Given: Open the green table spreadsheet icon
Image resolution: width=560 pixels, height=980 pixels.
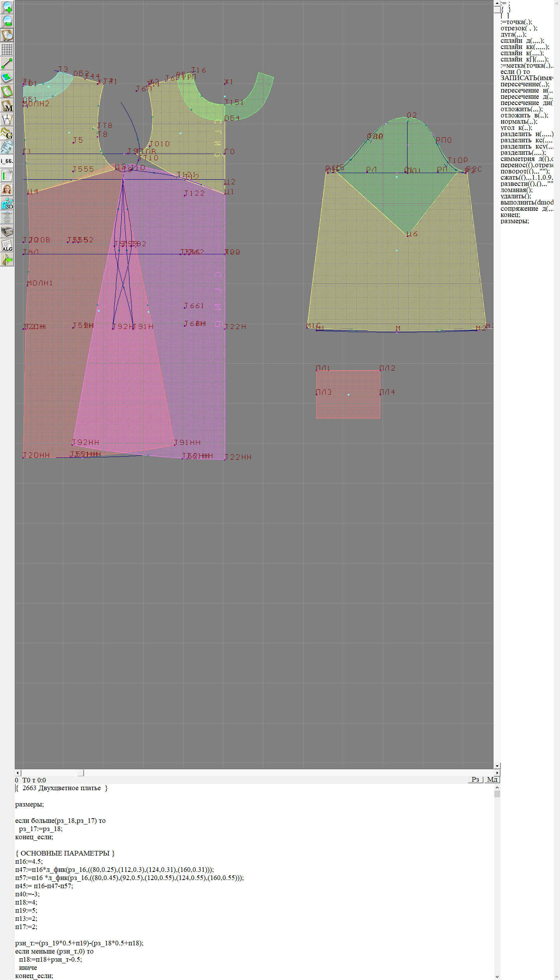Looking at the screenshot, I should (7, 175).
